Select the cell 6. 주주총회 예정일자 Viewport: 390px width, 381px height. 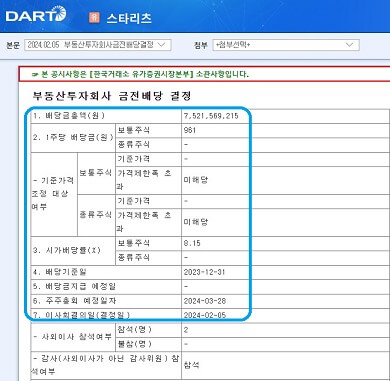(x=106, y=301)
